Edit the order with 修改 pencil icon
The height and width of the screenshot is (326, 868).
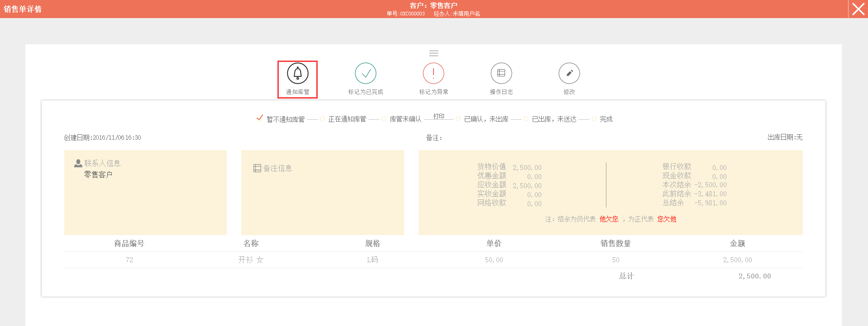(569, 73)
